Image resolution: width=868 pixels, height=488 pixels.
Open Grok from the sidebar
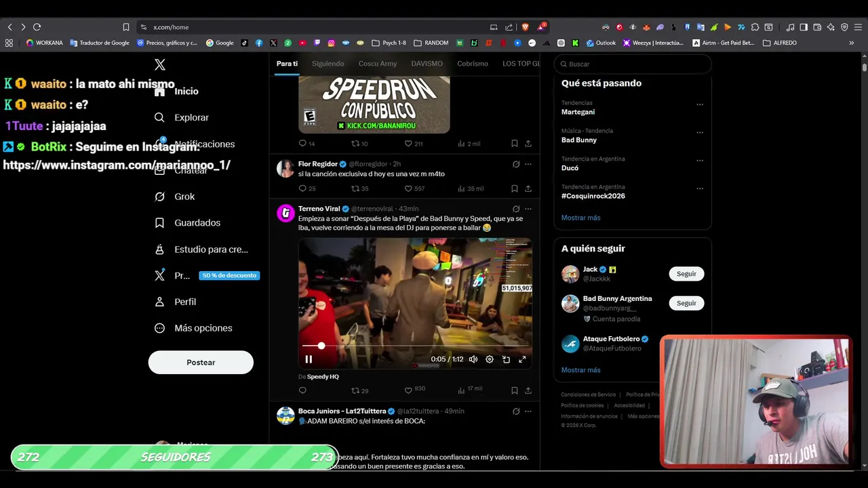[x=175, y=197]
